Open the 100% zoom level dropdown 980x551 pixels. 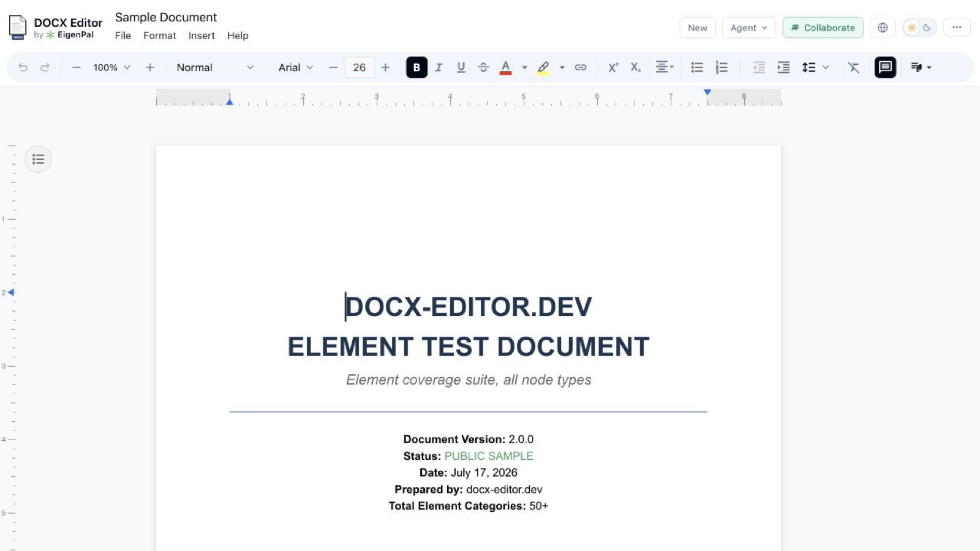(111, 67)
